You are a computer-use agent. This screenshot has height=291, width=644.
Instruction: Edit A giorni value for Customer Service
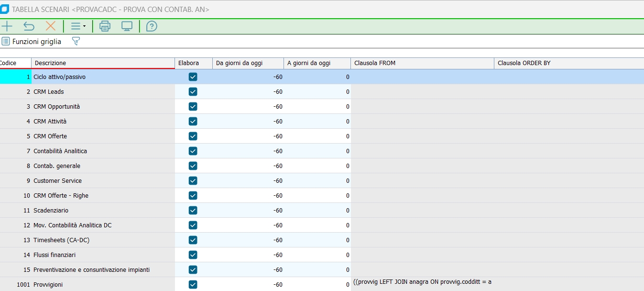(317, 180)
